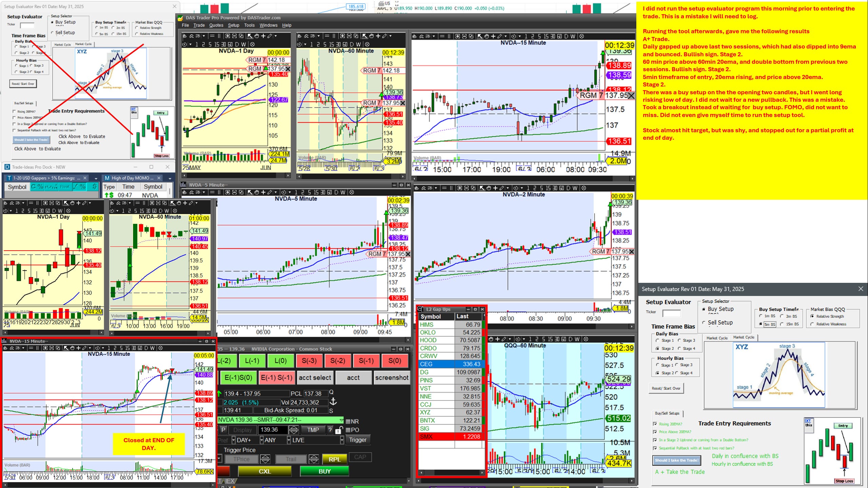
Task: Click the price stepper arrows beside 139.36
Action: [x=293, y=430]
